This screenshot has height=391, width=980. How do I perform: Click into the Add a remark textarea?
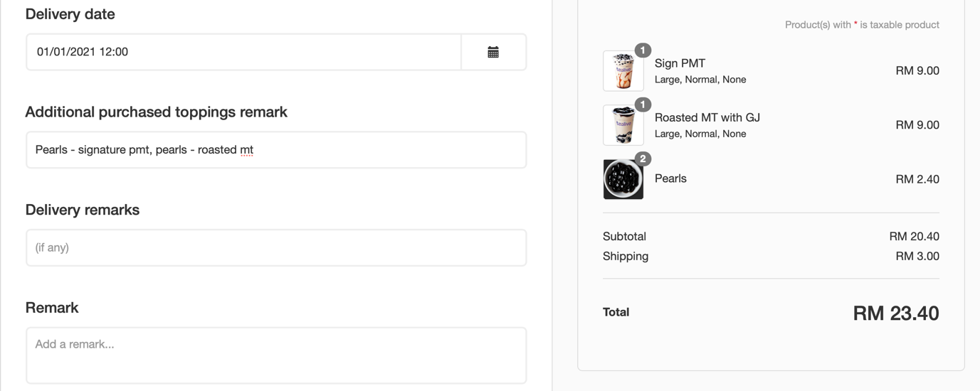coord(276,355)
